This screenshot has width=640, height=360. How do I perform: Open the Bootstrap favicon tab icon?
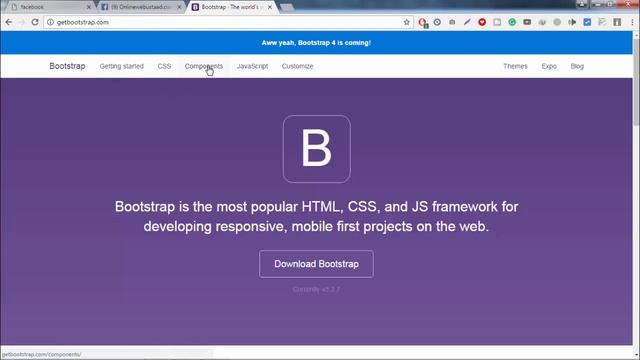tap(196, 7)
